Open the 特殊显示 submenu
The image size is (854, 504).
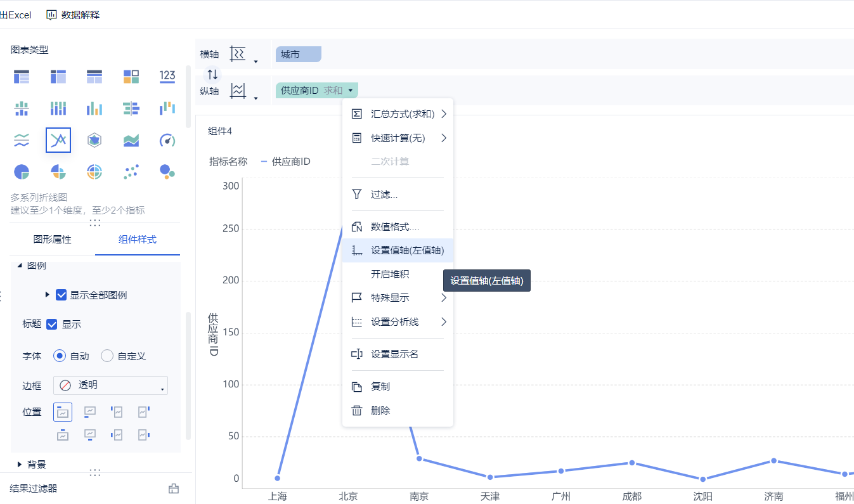click(398, 297)
